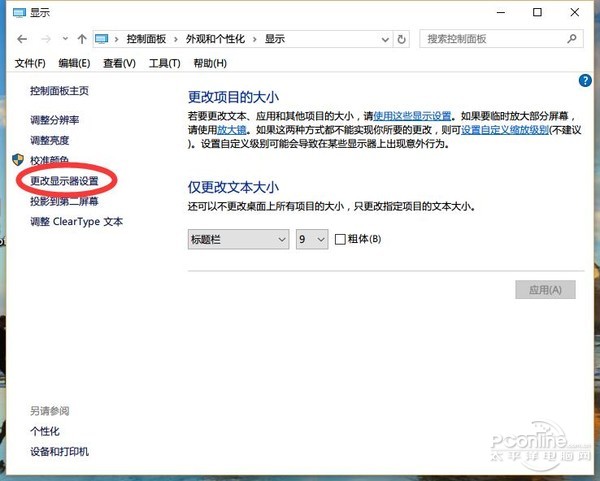Screen dimensions: 600x481
Task: Open the 文件(F) menu
Action: [x=30, y=63]
